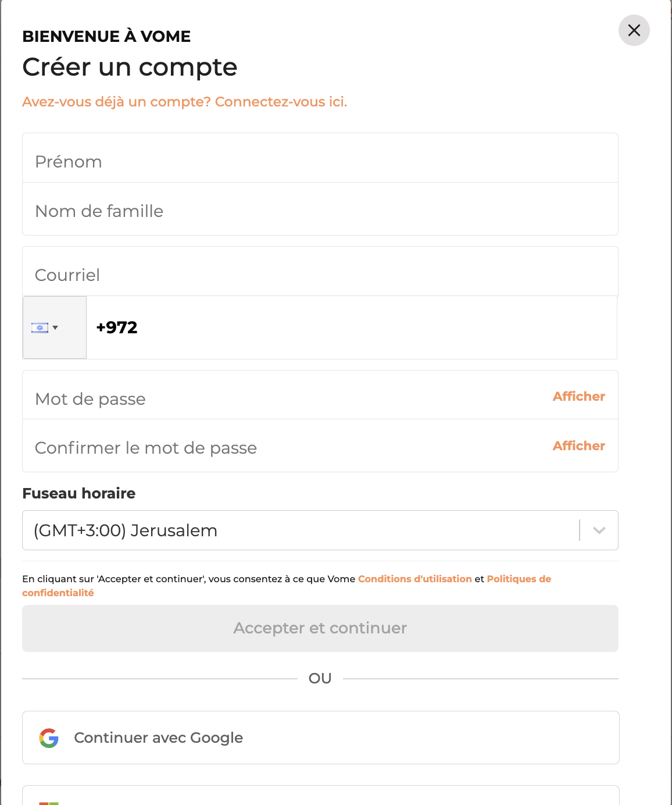Show the Mot de passe text

pos(578,397)
